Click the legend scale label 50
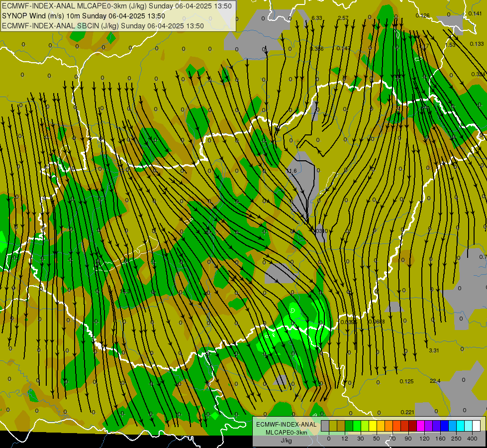 [377, 439]
